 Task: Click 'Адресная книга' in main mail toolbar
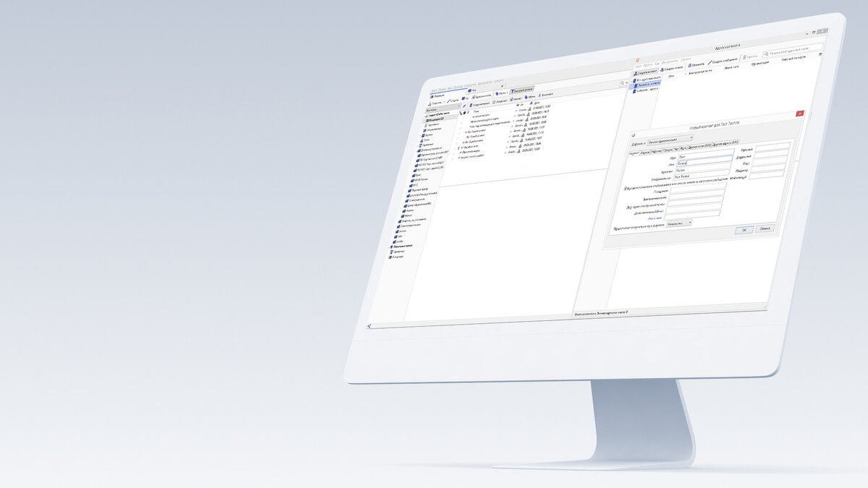click(x=482, y=96)
